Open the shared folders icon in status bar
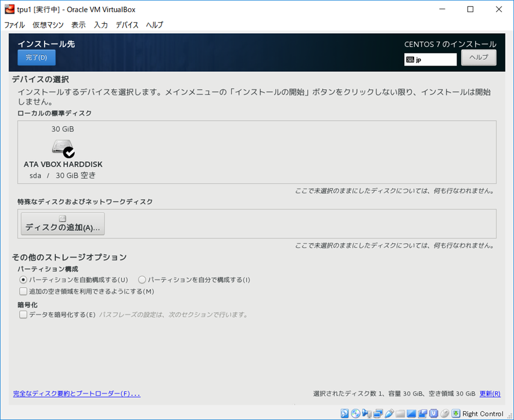The image size is (514, 420). [x=401, y=414]
